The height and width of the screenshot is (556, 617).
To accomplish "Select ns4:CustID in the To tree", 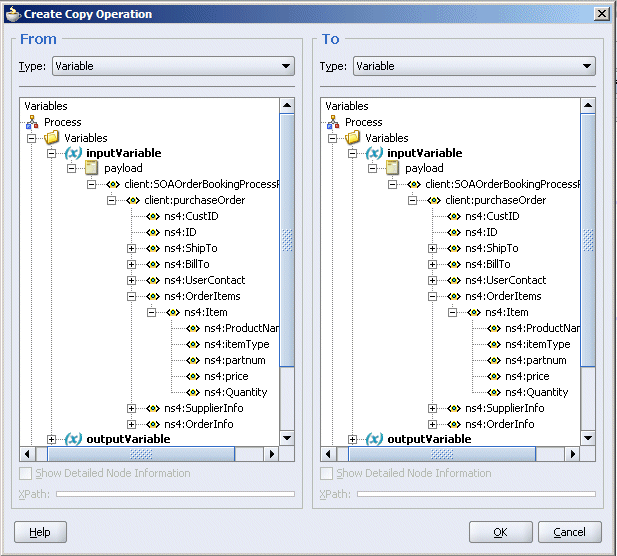I will point(492,216).
